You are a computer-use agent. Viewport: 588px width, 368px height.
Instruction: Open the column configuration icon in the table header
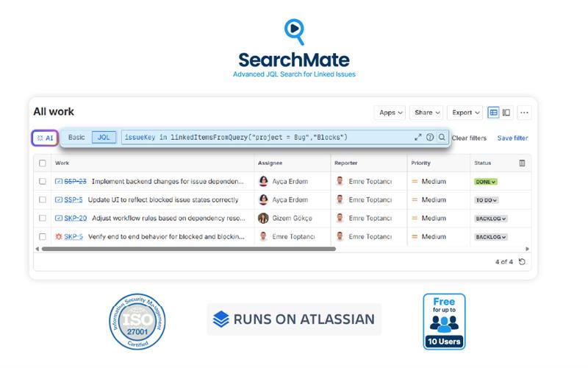pos(522,163)
